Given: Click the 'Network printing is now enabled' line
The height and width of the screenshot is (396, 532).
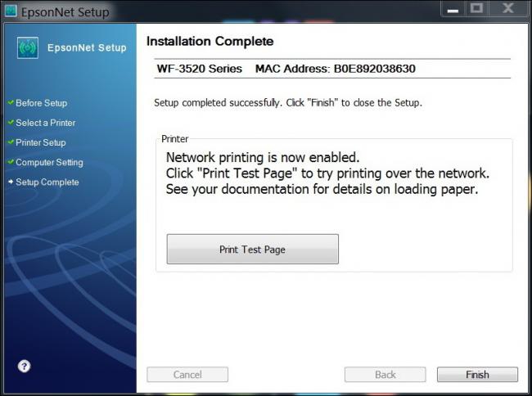Looking at the screenshot, I should coord(263,158).
